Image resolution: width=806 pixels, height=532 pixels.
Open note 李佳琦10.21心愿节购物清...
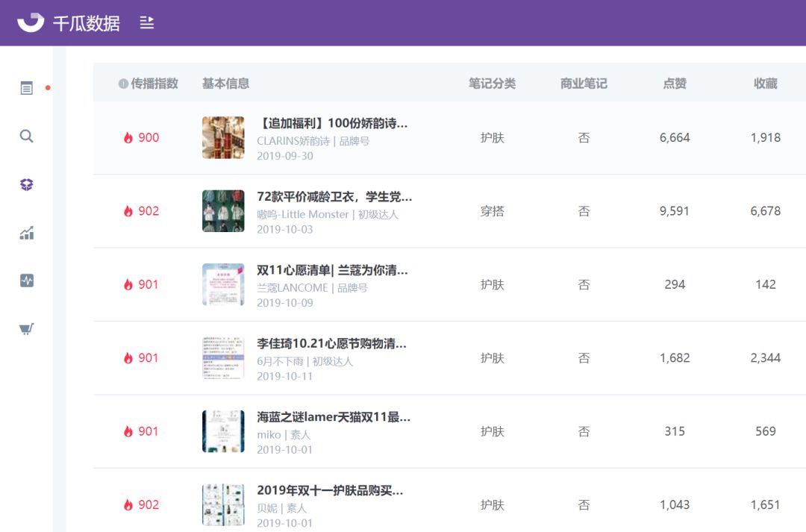click(x=331, y=344)
